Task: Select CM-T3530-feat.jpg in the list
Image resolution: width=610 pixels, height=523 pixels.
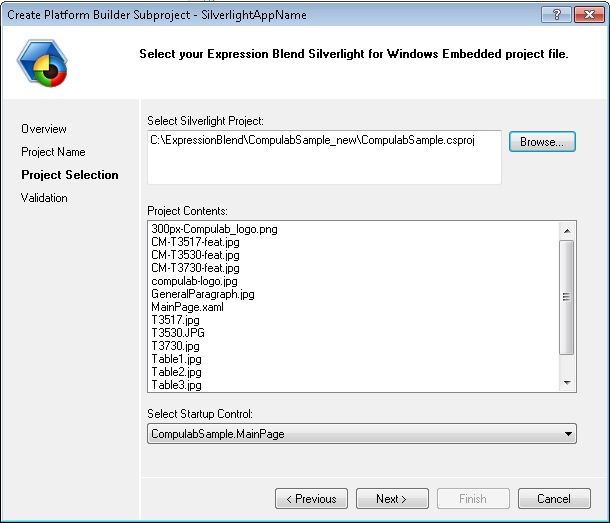Action: click(195, 255)
